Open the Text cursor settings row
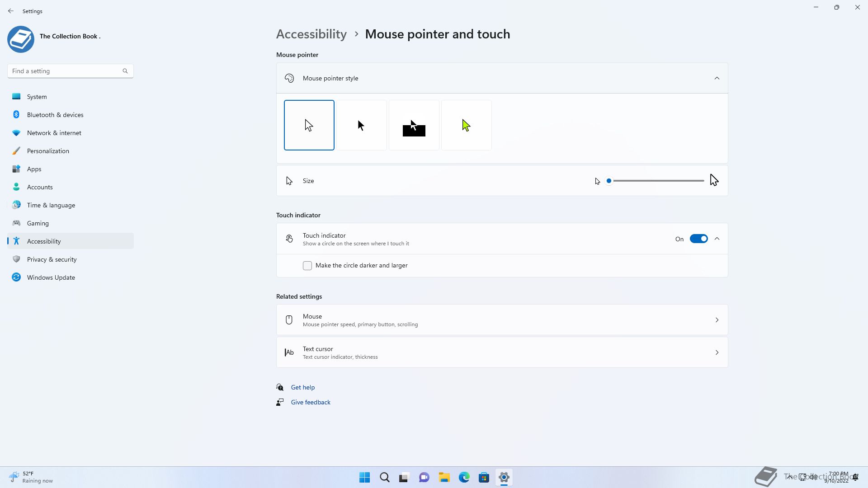Image resolution: width=868 pixels, height=488 pixels. [x=502, y=352]
